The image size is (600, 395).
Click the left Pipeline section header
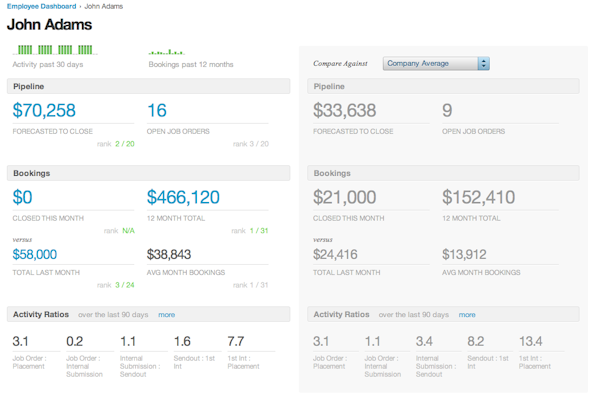pos(148,86)
